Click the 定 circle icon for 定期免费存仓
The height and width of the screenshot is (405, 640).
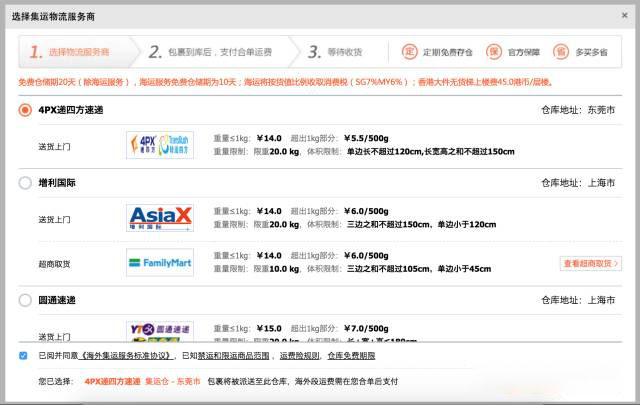(409, 52)
